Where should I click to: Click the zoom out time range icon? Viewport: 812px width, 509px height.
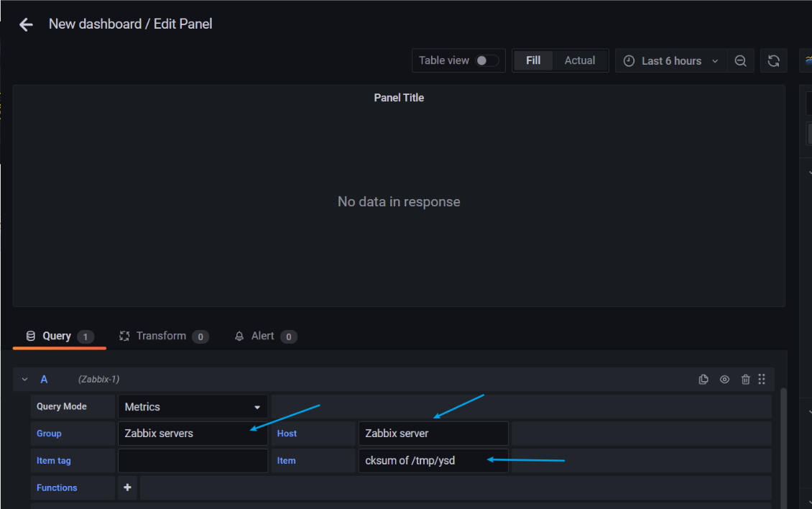(740, 61)
